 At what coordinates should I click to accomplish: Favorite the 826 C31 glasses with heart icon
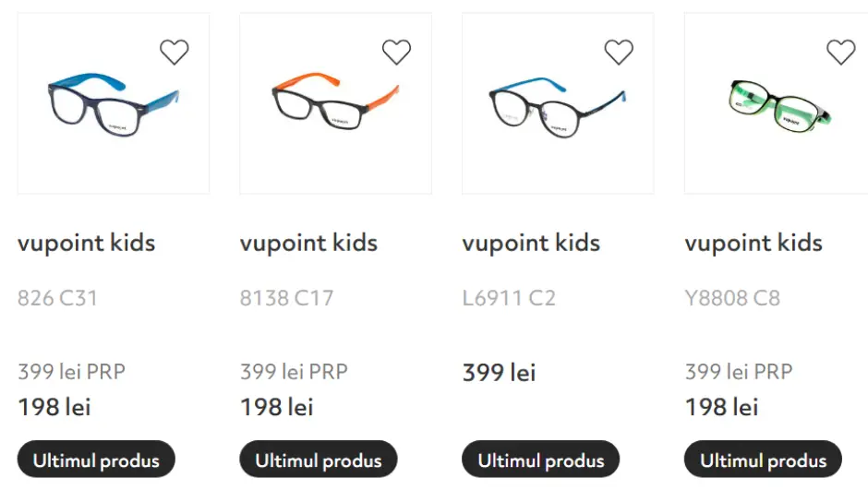coord(175,53)
